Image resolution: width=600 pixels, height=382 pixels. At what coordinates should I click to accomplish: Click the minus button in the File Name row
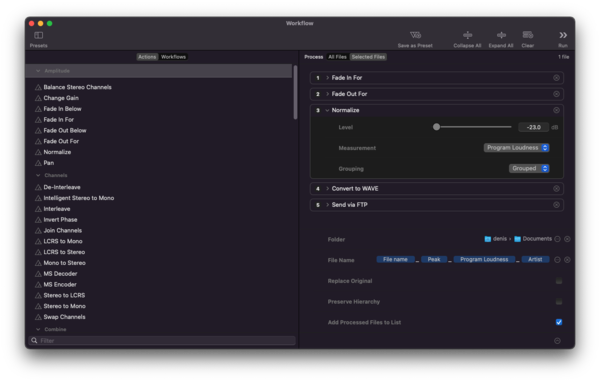click(558, 260)
